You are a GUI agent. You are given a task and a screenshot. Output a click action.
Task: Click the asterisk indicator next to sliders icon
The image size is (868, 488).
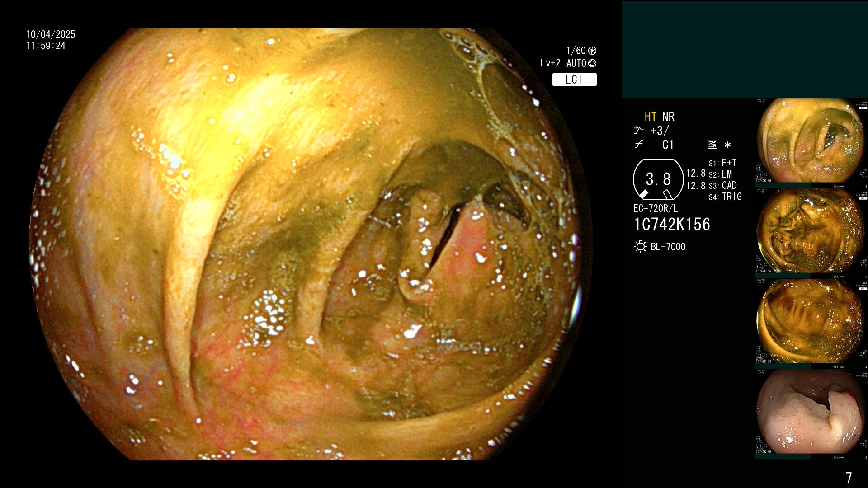[727, 145]
